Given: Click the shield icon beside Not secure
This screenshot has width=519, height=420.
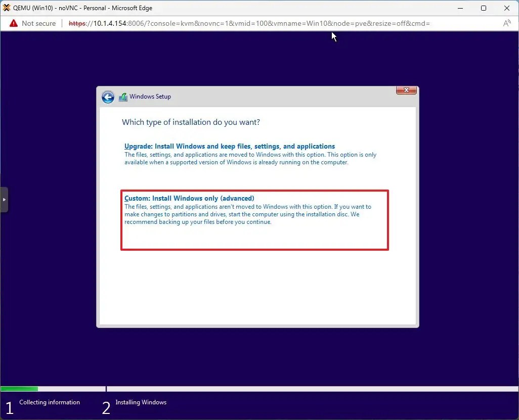Looking at the screenshot, I should click(13, 23).
